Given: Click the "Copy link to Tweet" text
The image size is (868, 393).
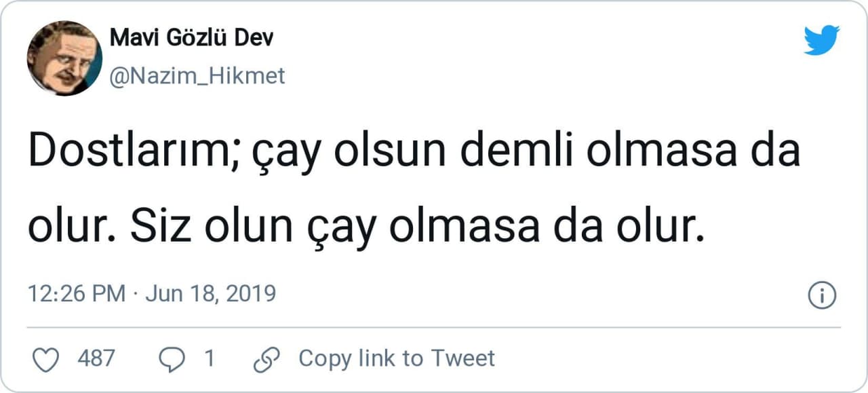Looking at the screenshot, I should click(397, 358).
